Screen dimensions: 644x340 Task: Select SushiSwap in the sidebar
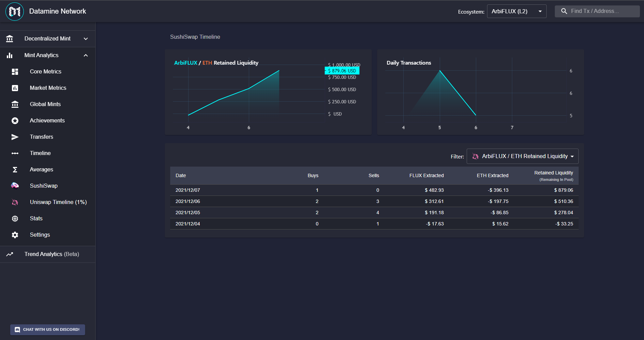(x=48, y=186)
